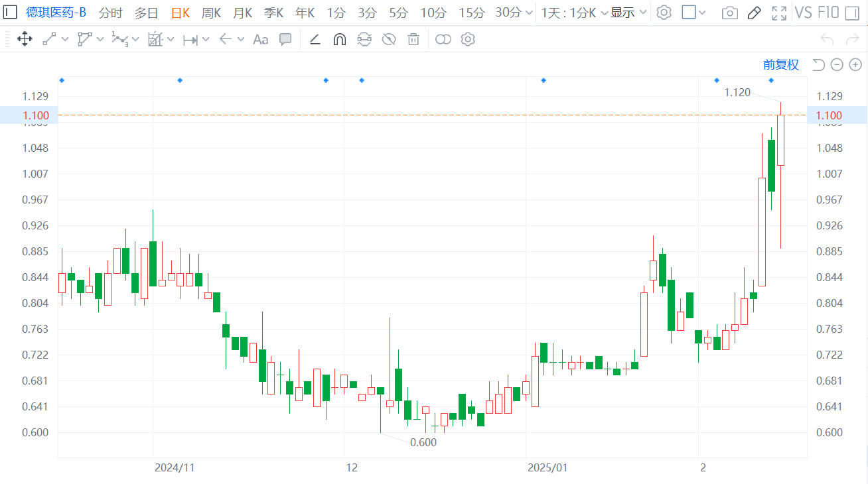Enter fullscreen chart mode
The width and height of the screenshot is (868, 484).
pos(780,13)
